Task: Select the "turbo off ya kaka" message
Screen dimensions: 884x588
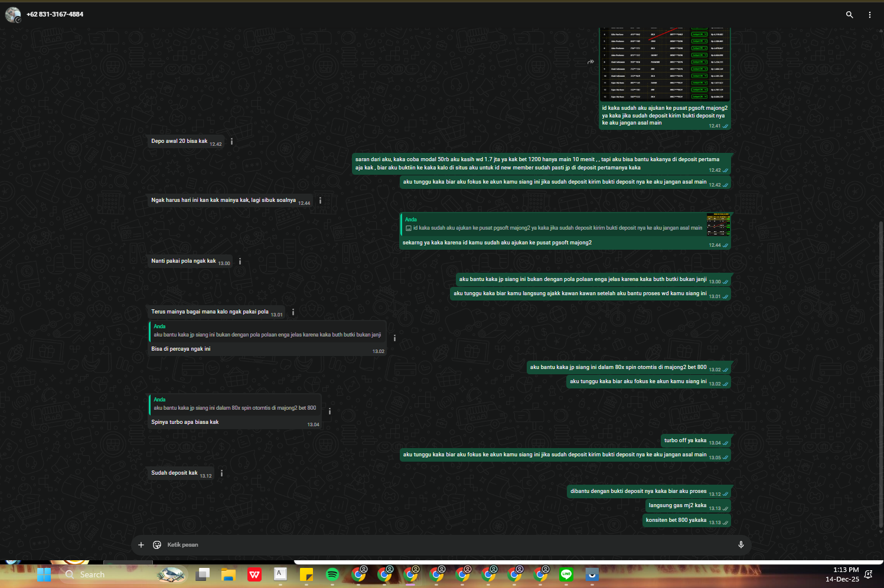Action: click(x=696, y=440)
